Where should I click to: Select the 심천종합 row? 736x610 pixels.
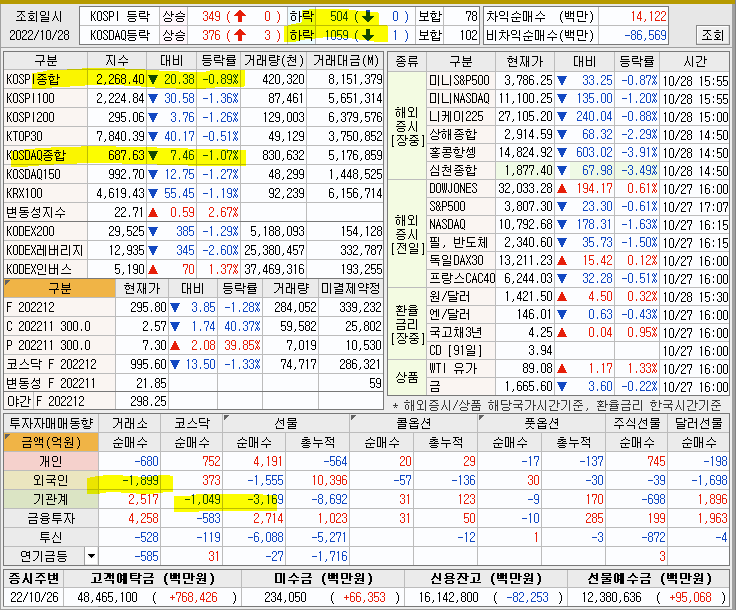click(578, 170)
